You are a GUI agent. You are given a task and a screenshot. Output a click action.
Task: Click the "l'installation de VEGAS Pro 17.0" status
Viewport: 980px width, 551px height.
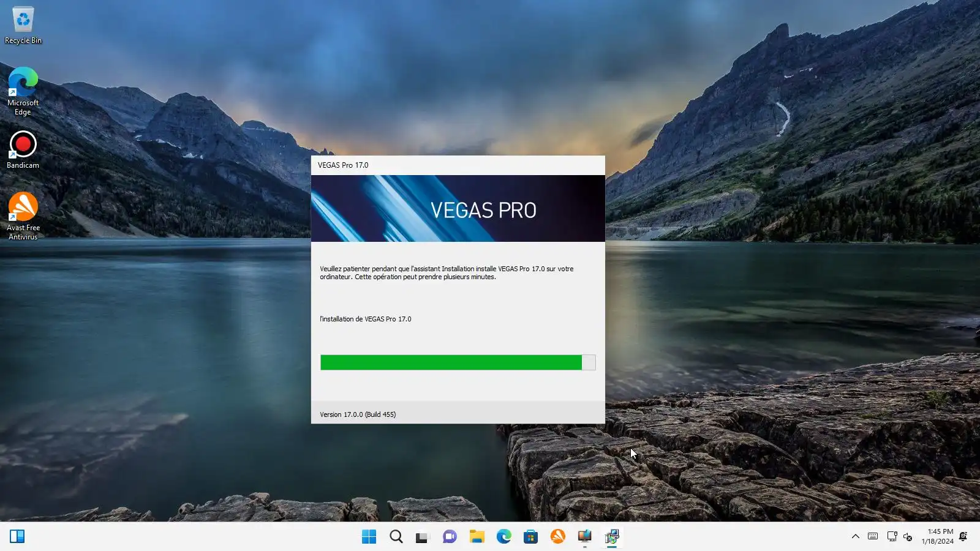coord(366,319)
